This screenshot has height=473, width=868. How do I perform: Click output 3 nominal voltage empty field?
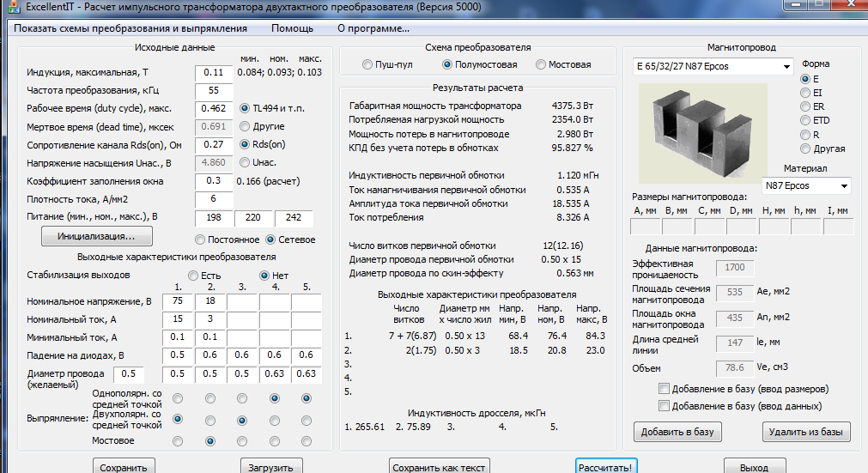[242, 301]
